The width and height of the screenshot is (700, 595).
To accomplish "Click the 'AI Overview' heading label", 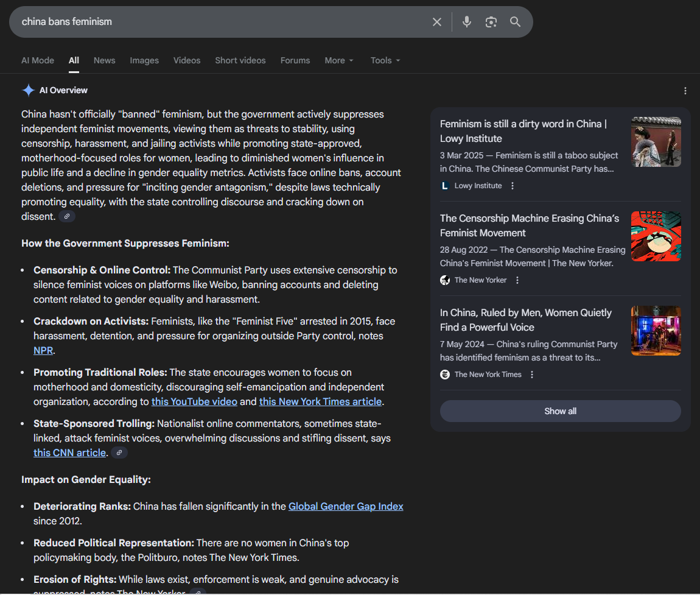I will click(x=63, y=90).
